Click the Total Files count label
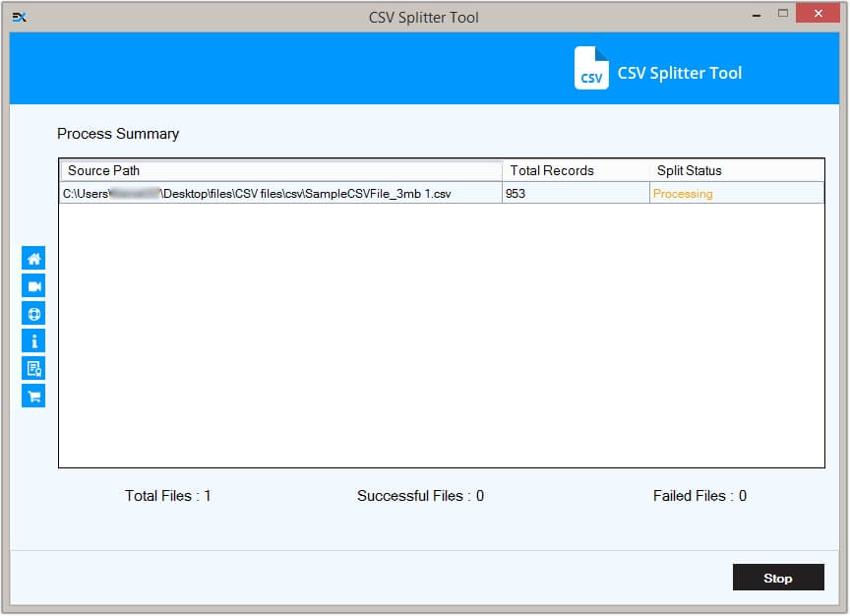The image size is (850, 616). click(x=168, y=496)
